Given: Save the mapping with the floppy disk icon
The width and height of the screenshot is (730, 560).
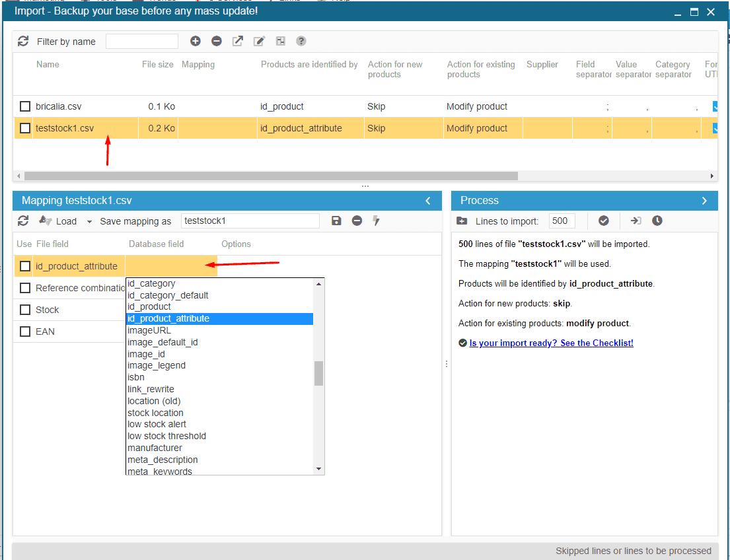Looking at the screenshot, I should (x=336, y=221).
